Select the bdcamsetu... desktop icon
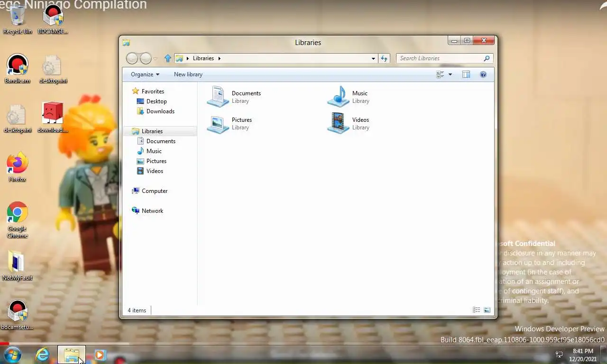607x364 pixels. tap(18, 315)
